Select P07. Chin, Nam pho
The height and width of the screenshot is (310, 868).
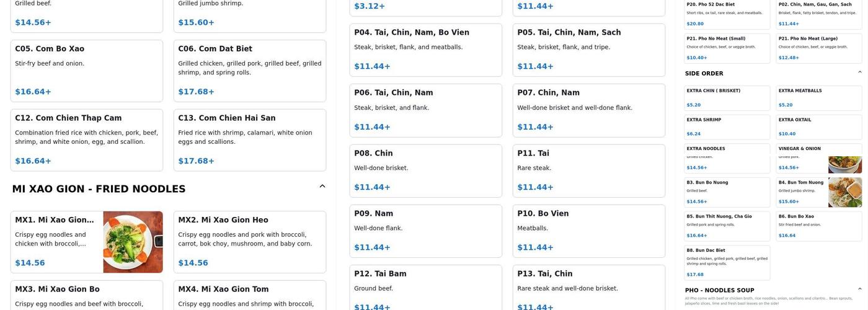(588, 110)
